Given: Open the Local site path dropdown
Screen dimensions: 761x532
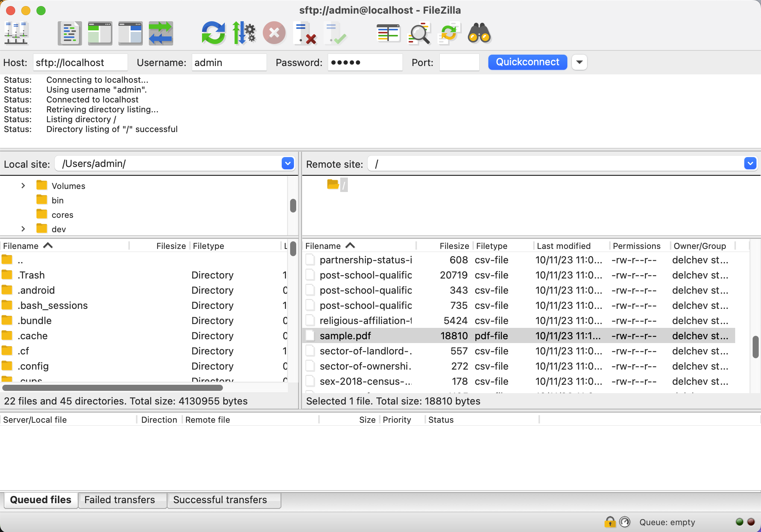Looking at the screenshot, I should (288, 164).
